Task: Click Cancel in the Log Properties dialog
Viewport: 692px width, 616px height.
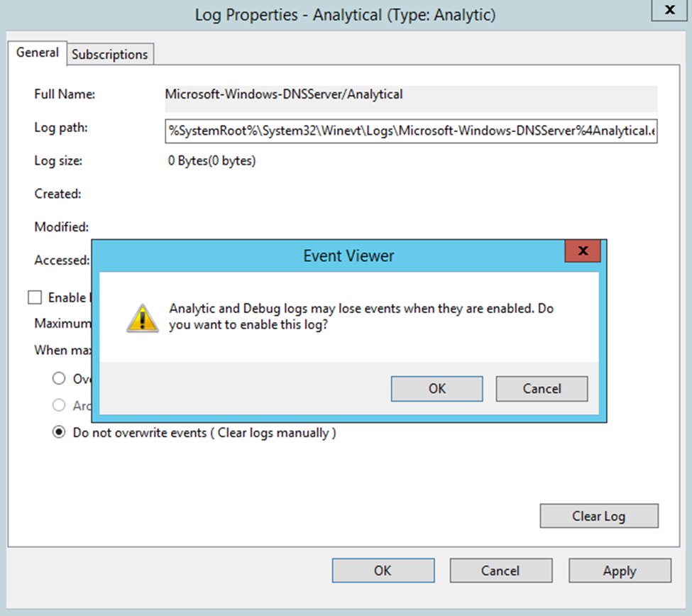Action: click(x=501, y=570)
